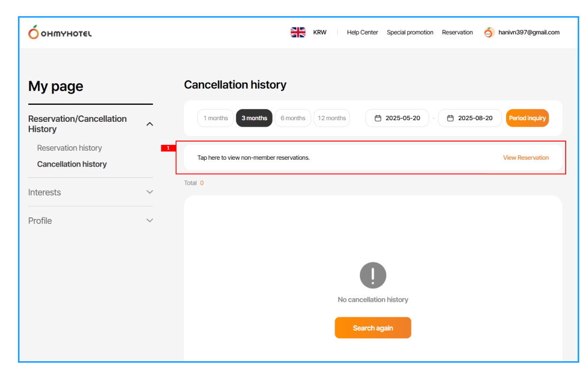Viewport: 588px width, 375px height.
Task: Click the gray exclamation alert icon
Action: point(373,275)
